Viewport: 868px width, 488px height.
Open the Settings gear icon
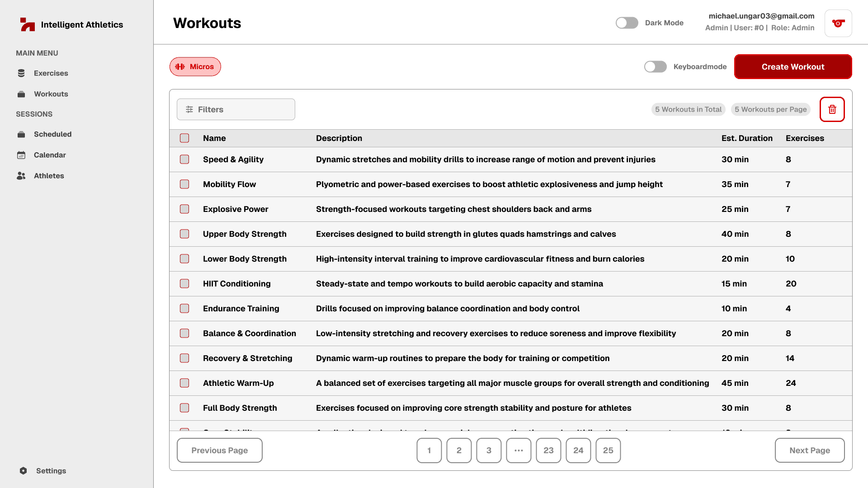click(24, 471)
